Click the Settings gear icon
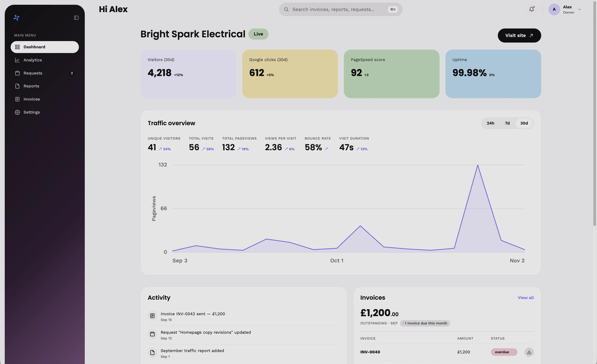The image size is (597, 364). (x=17, y=112)
